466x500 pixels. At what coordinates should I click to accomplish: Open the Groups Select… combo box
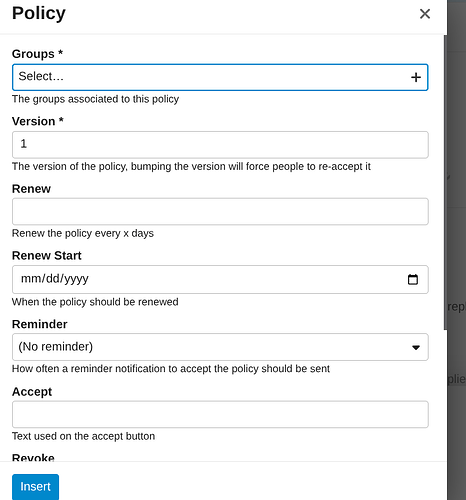pos(220,77)
